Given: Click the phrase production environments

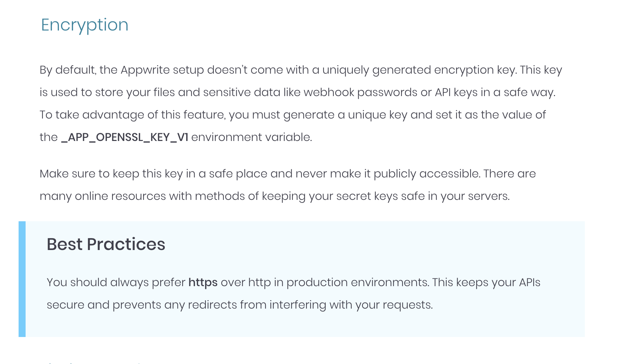Looking at the screenshot, I should pos(358,282).
